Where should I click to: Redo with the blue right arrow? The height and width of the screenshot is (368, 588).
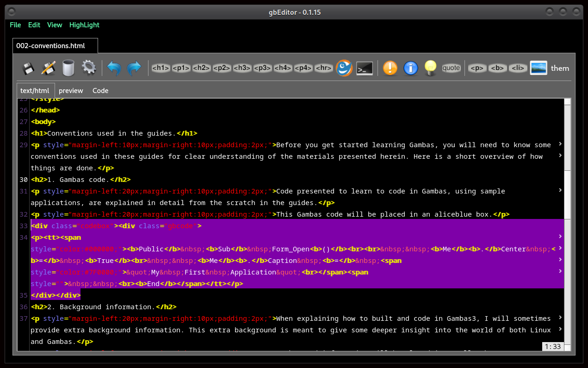(x=134, y=68)
